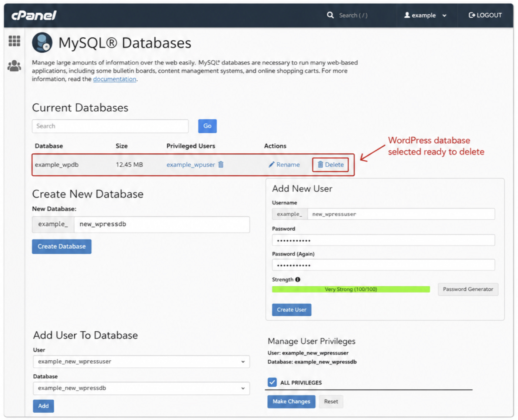518x420 pixels.
Task: Click the 12.45 MB size cell
Action: pos(129,165)
